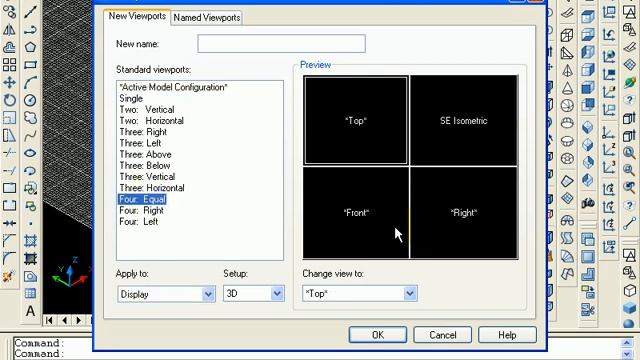Select the Wedge surface tool
This screenshot has height=360, width=640.
pyautogui.click(x=567, y=53)
